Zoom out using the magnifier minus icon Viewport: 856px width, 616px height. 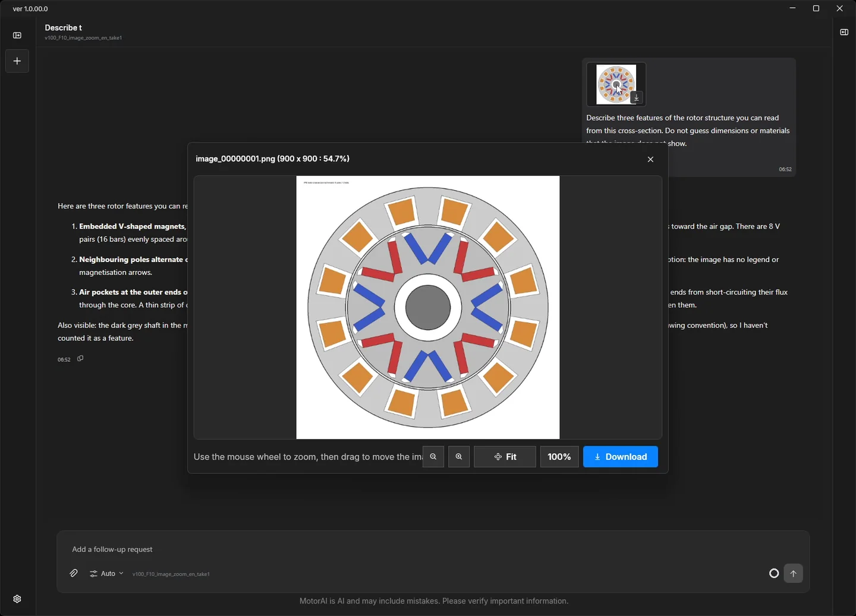pyautogui.click(x=433, y=457)
